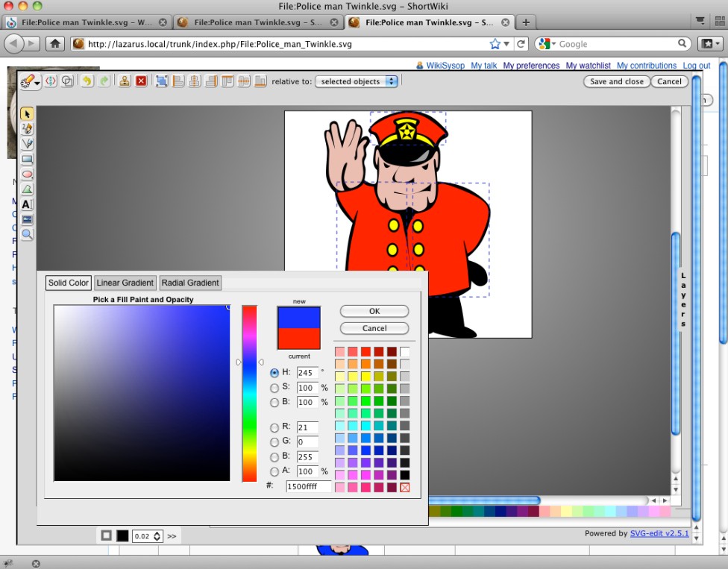The height and width of the screenshot is (569, 728).
Task: Align selected objects to the top
Action: click(x=228, y=81)
